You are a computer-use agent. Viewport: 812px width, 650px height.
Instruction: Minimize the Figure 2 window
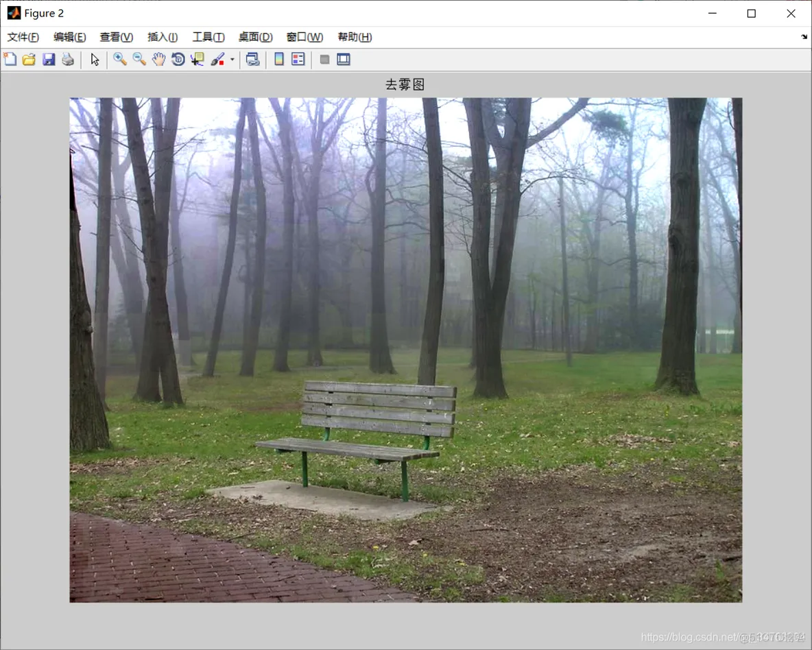[x=713, y=14]
